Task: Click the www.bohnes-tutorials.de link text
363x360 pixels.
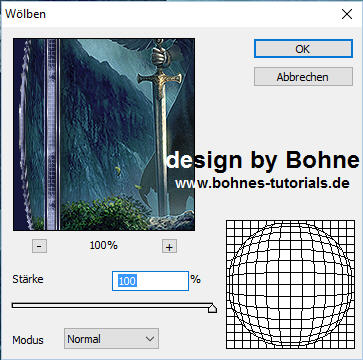Action: [262, 183]
